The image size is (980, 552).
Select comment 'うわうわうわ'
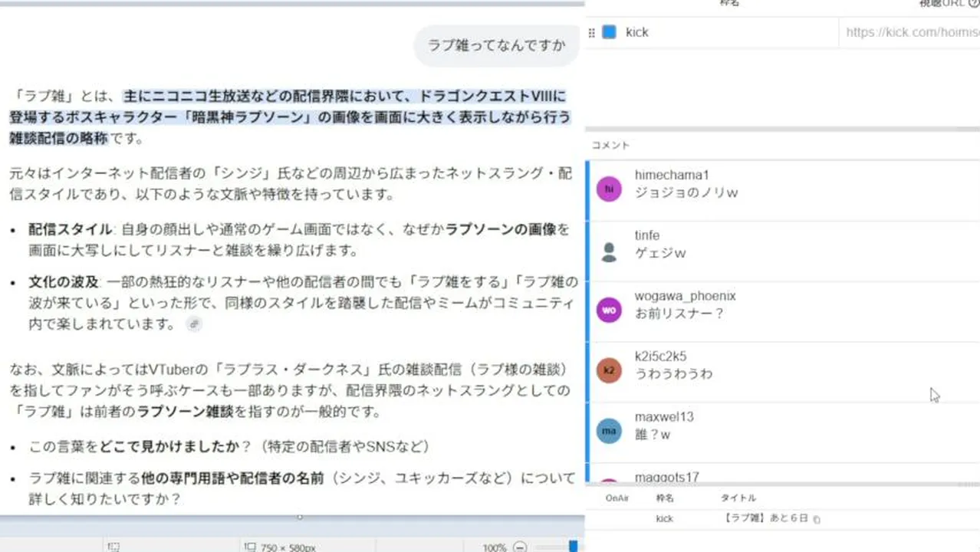(x=673, y=374)
